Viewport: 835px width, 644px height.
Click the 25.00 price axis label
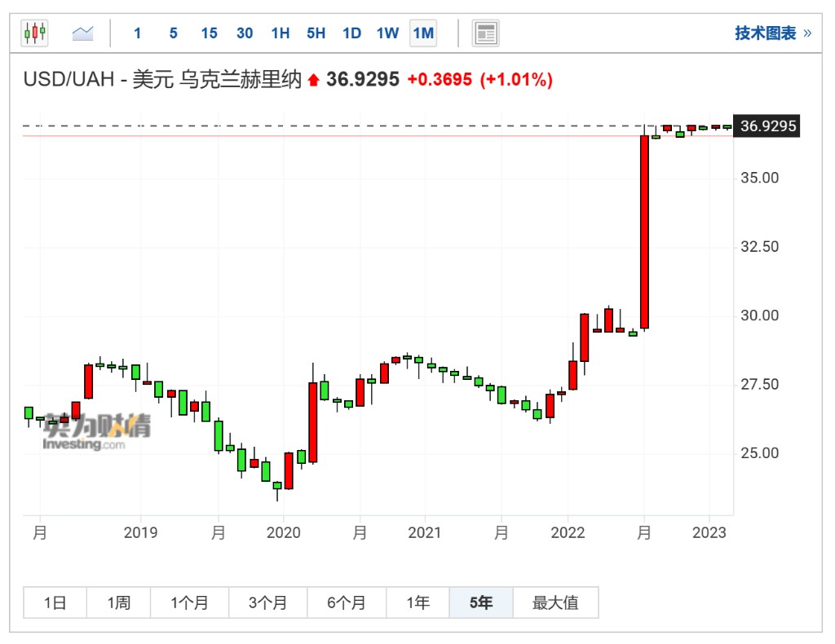(760, 453)
